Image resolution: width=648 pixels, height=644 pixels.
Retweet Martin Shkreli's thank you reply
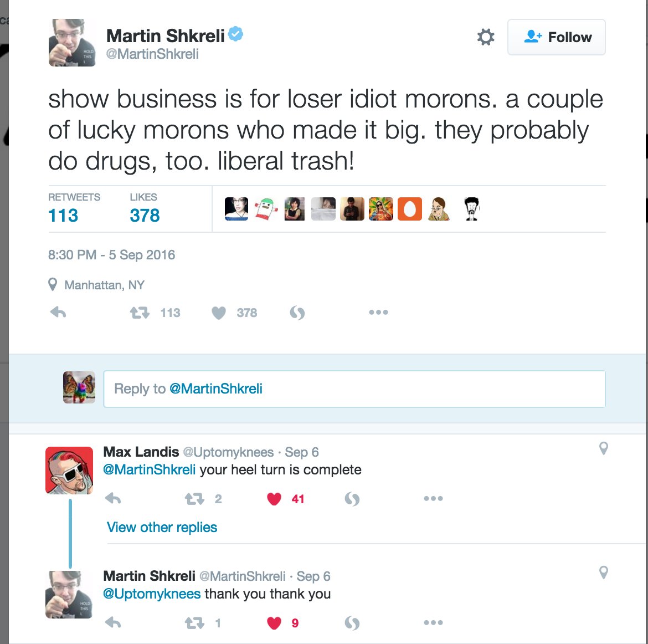tap(194, 623)
